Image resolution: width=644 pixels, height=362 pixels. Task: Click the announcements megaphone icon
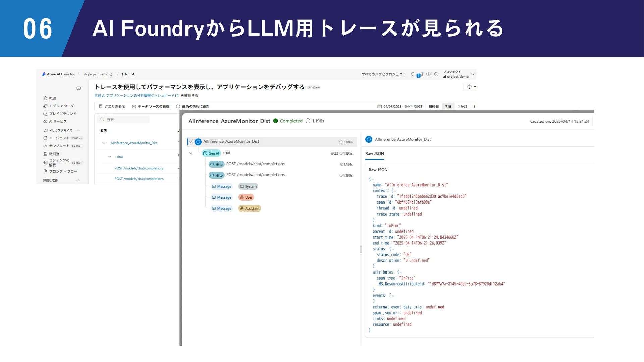pyautogui.click(x=420, y=74)
